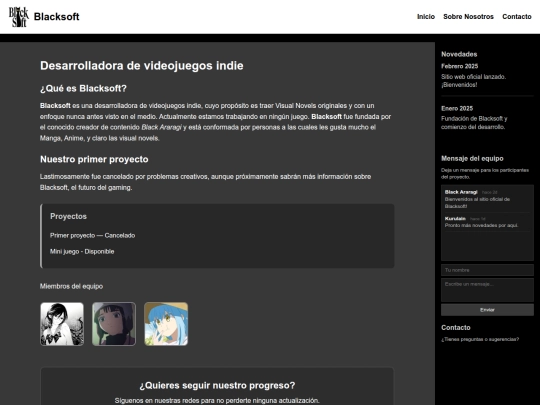The height and width of the screenshot is (405, 540).
Task: Select the monochrome manga girl avatar
Action: point(62,324)
